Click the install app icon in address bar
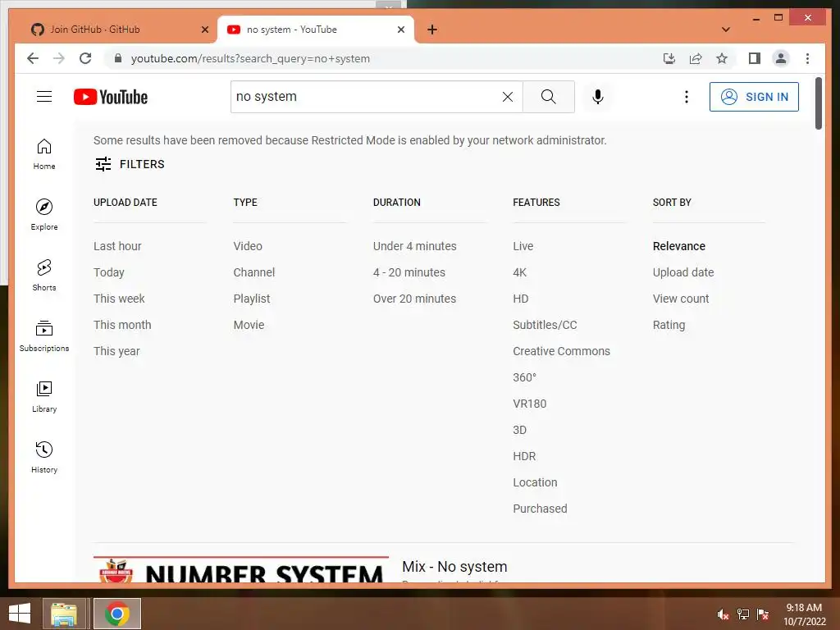The width and height of the screenshot is (840, 630). 669,58
